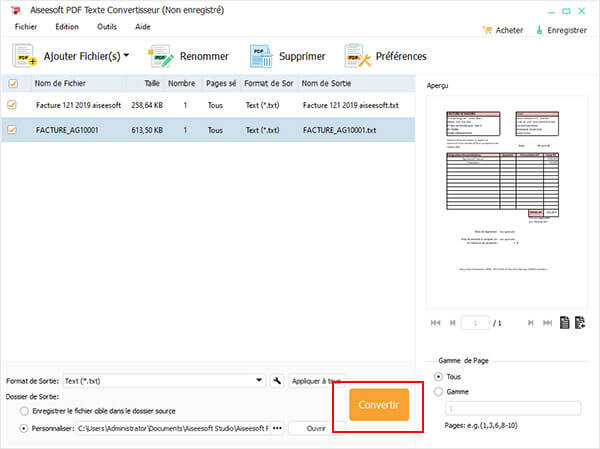600x449 pixels.
Task: Click Text (*.txt) format of FACTURE_AG10001 row
Action: pyautogui.click(x=262, y=130)
